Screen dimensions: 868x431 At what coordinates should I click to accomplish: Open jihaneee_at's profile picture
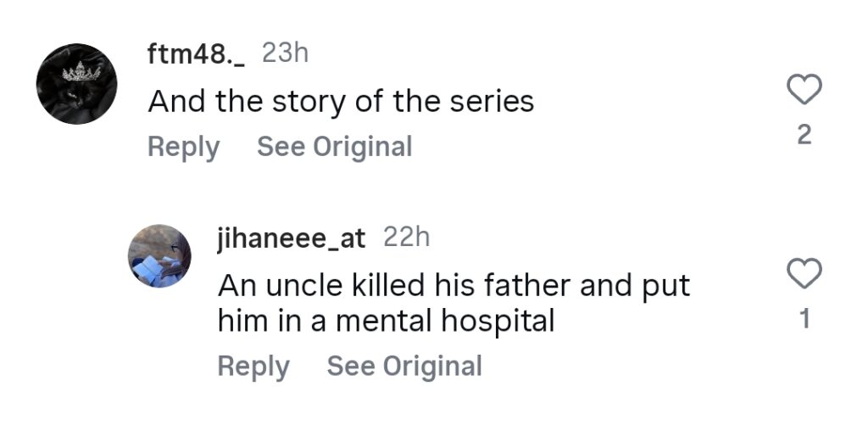160,256
